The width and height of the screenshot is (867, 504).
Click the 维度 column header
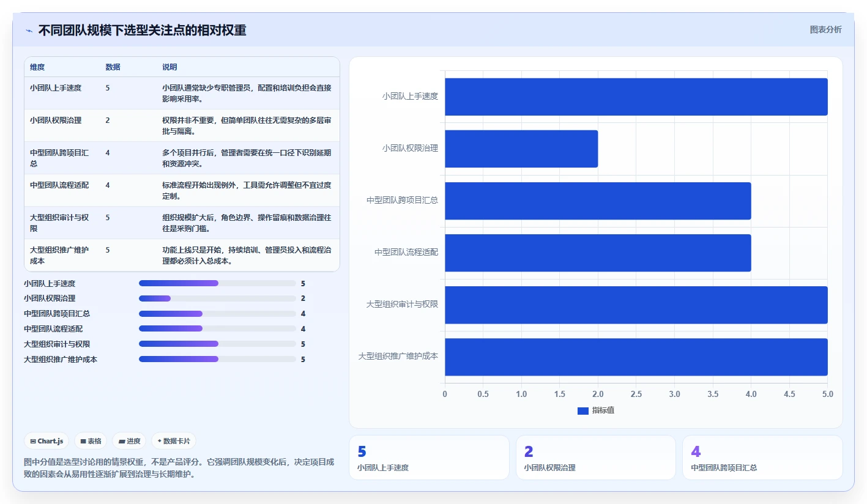[x=37, y=67]
